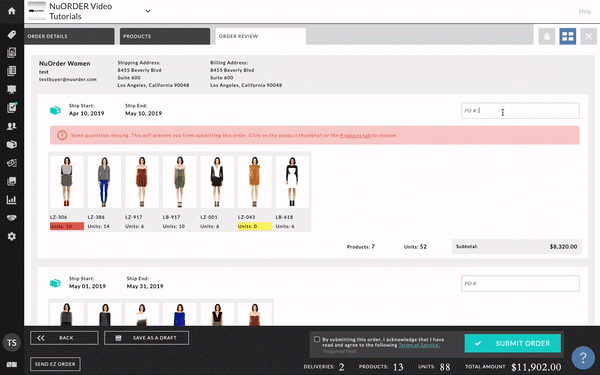Click Save As A Draft button
600x375 pixels.
click(146, 338)
